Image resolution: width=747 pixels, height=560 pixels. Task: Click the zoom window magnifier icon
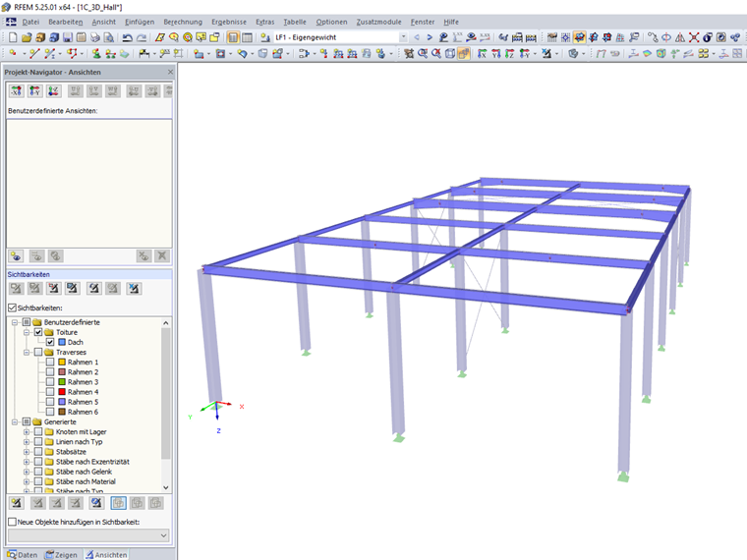[423, 53]
